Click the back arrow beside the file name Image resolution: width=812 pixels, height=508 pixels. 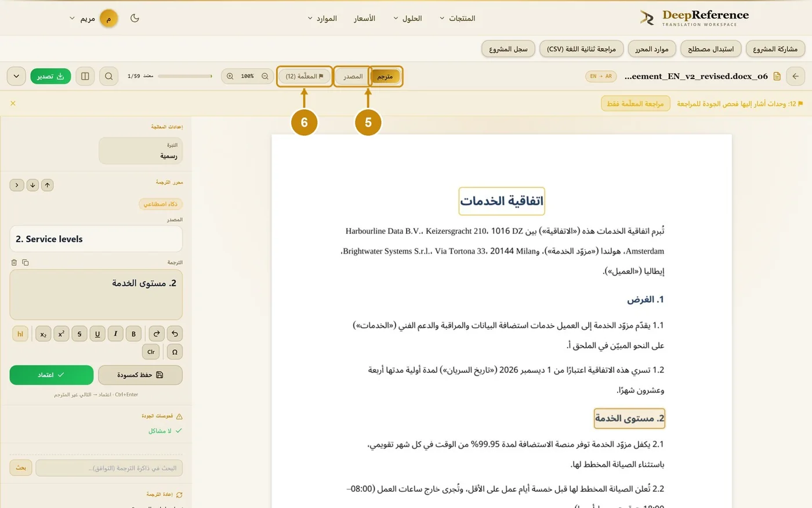click(795, 76)
